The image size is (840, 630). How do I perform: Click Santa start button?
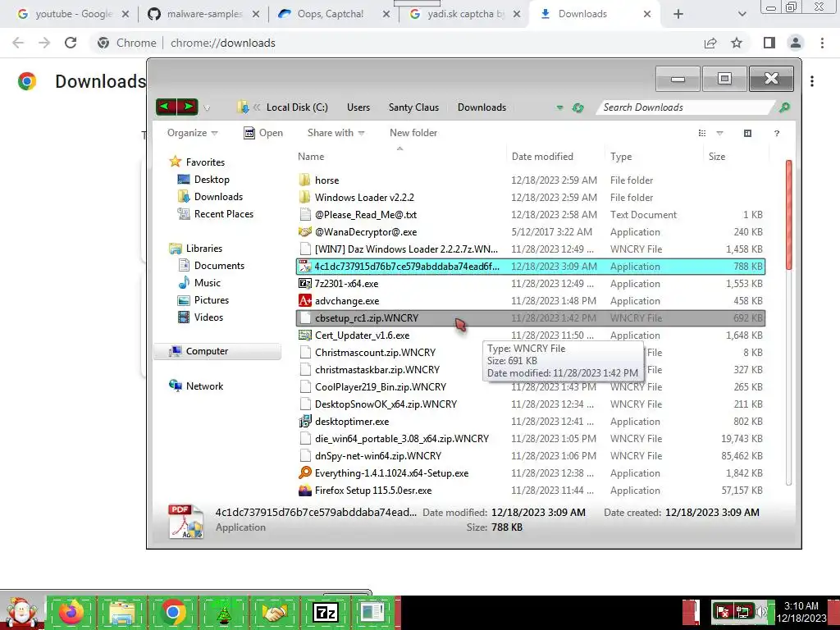(x=21, y=612)
